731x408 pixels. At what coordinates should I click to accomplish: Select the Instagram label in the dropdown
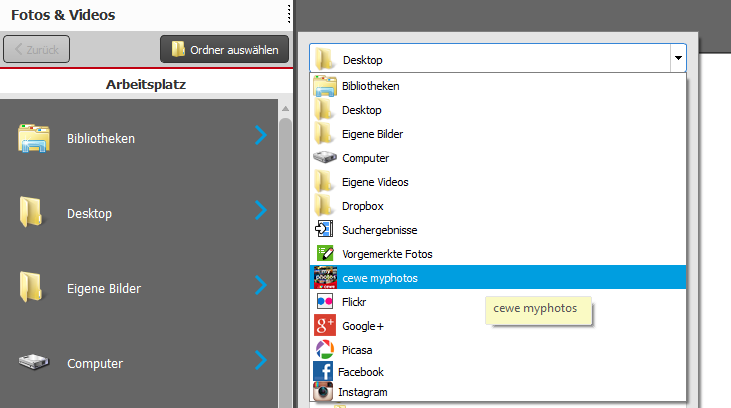pos(363,392)
